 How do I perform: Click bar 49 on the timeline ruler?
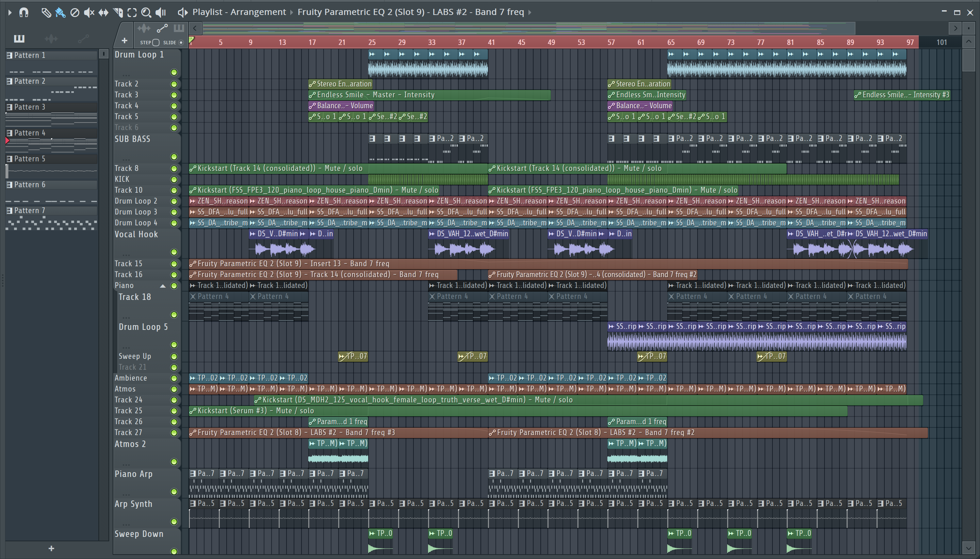point(551,42)
